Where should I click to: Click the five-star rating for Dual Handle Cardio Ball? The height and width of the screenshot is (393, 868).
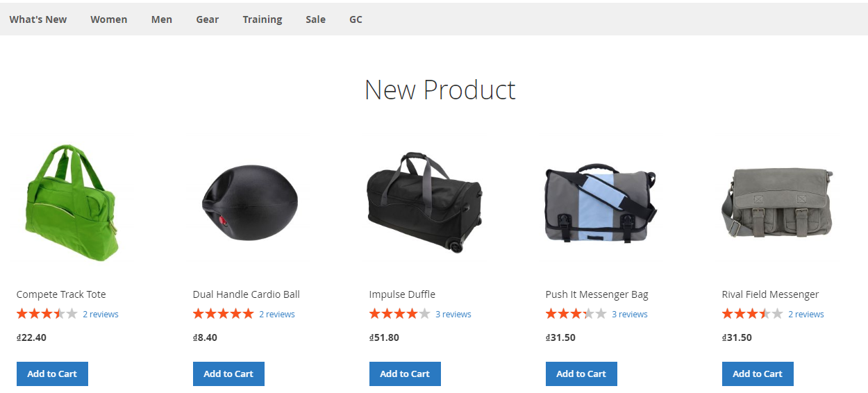click(x=224, y=314)
